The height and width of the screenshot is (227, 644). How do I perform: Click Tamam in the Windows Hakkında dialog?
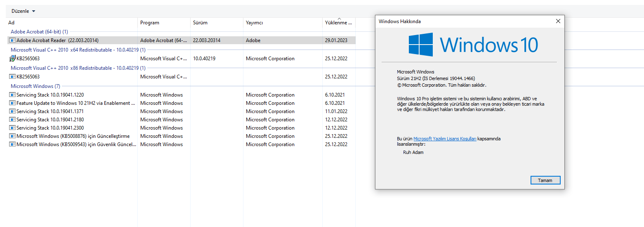pos(545,180)
